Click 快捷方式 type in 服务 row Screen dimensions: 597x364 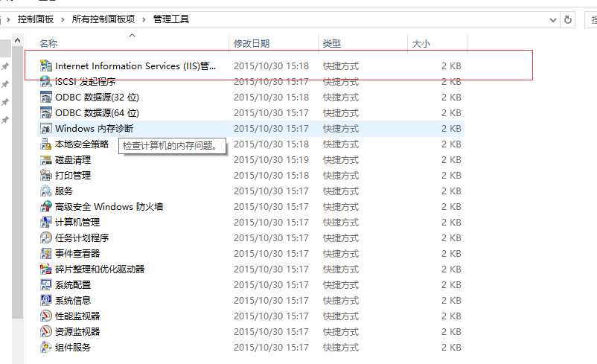(x=341, y=191)
